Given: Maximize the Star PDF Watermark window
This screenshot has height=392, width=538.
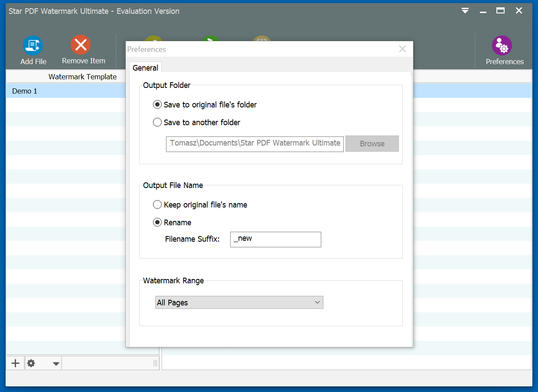Looking at the screenshot, I should click(x=501, y=11).
